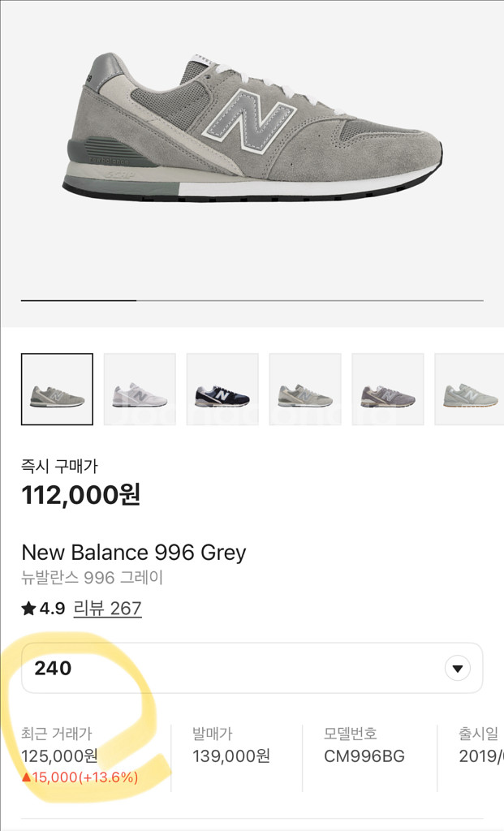Click the 최근 거래가 125,000원 info
Screen dimensions: 504x831
click(59, 745)
